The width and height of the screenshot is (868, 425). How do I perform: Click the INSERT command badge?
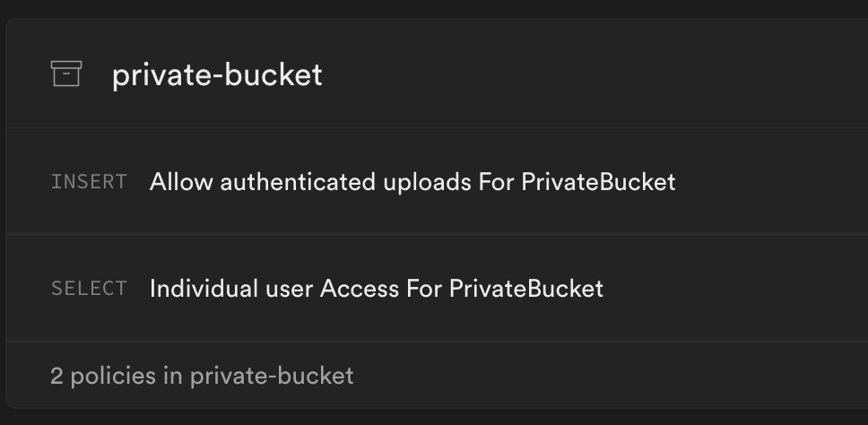point(89,182)
